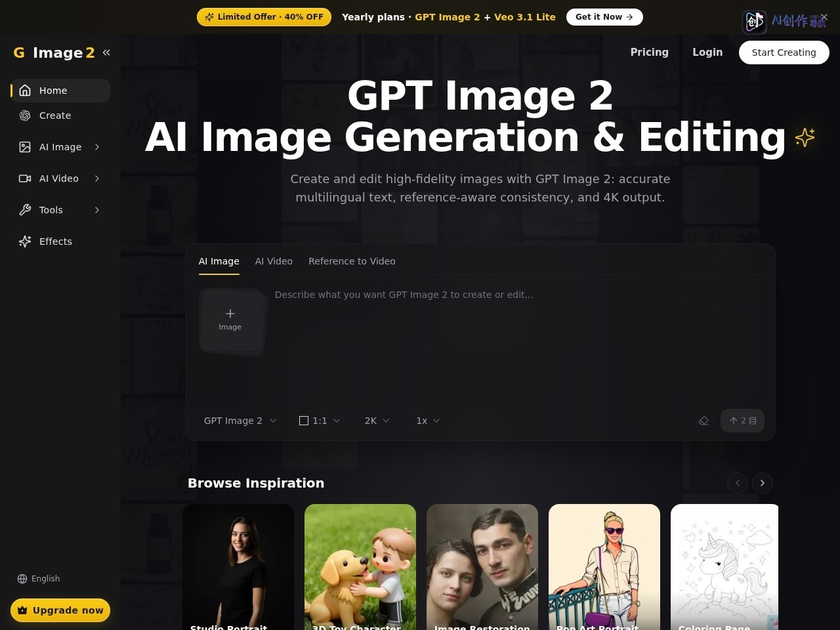This screenshot has height=630, width=840.
Task: Open Home in the sidebar
Action: (60, 91)
